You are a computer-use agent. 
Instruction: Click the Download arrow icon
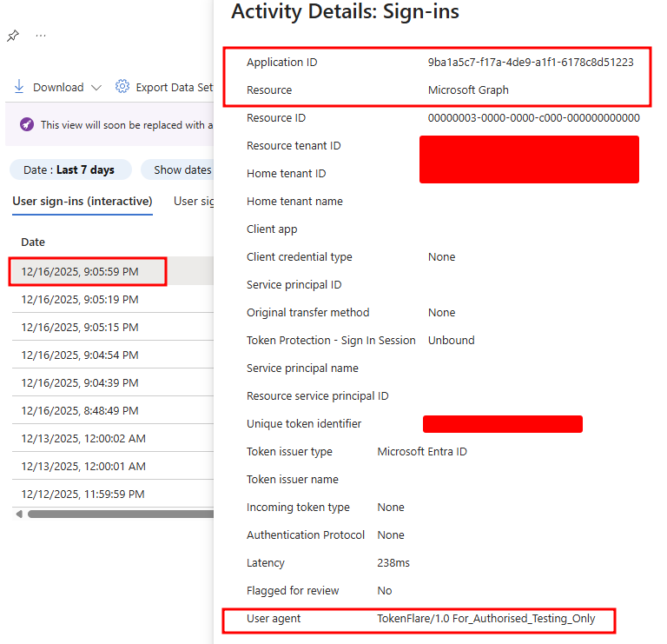19,87
